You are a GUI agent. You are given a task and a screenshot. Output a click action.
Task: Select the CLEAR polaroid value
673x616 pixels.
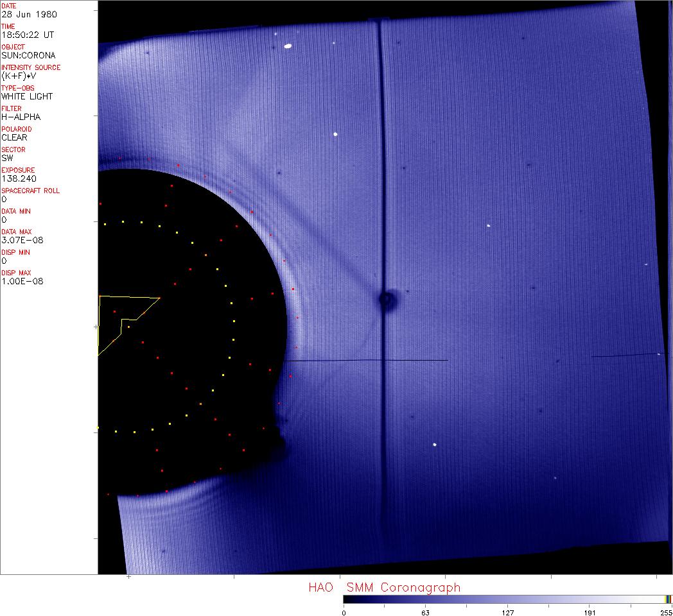[x=14, y=137]
